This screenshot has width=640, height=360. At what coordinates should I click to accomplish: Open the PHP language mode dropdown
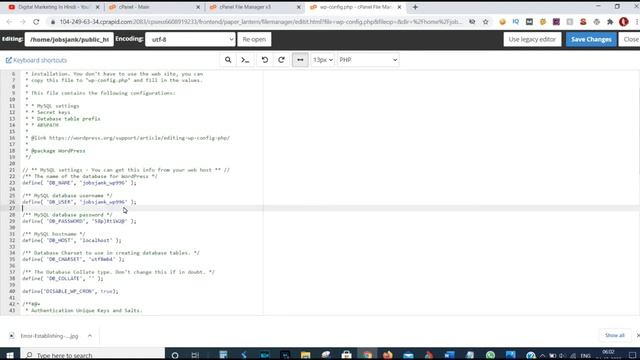368,60
